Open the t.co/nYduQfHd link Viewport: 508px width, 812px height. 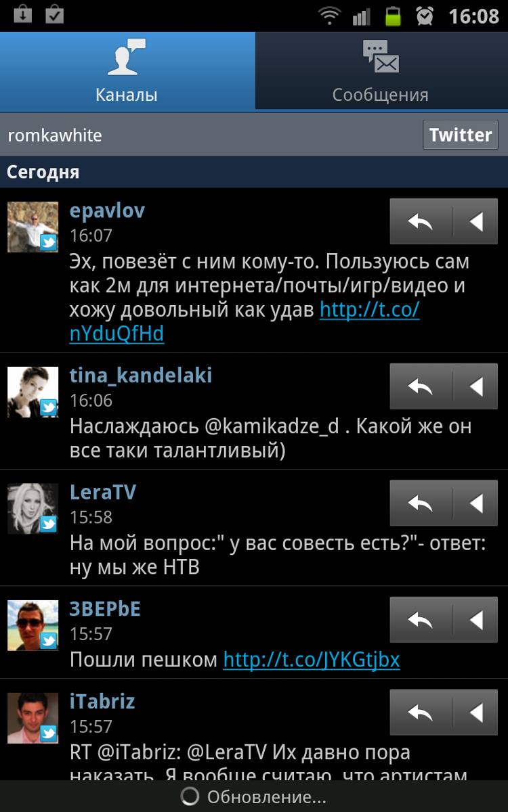click(245, 322)
